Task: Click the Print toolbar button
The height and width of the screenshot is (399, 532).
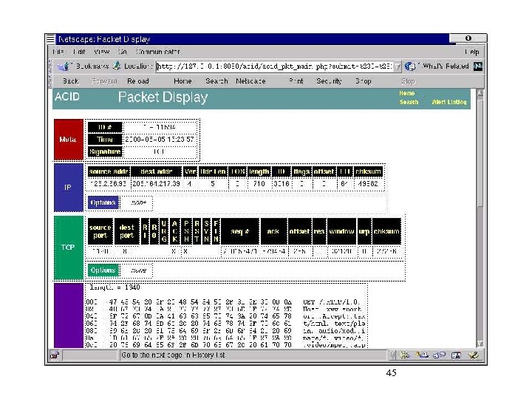Action: 296,81
